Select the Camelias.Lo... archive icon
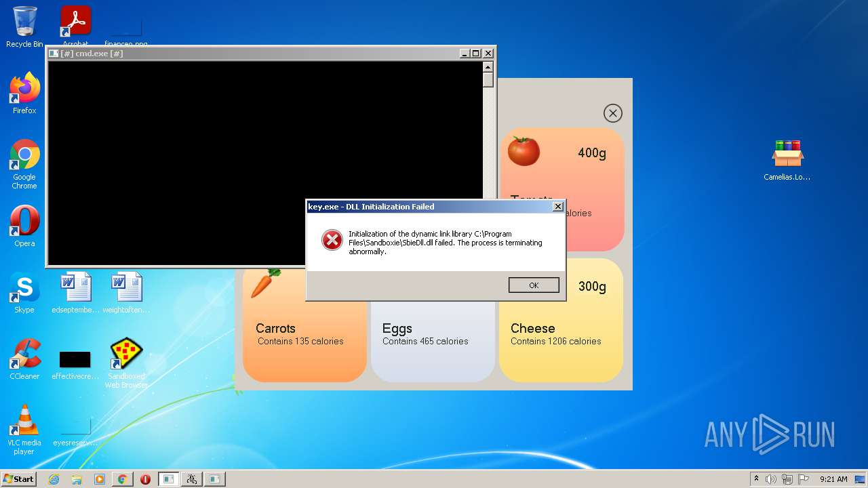This screenshot has height=488, width=868. pos(787,160)
